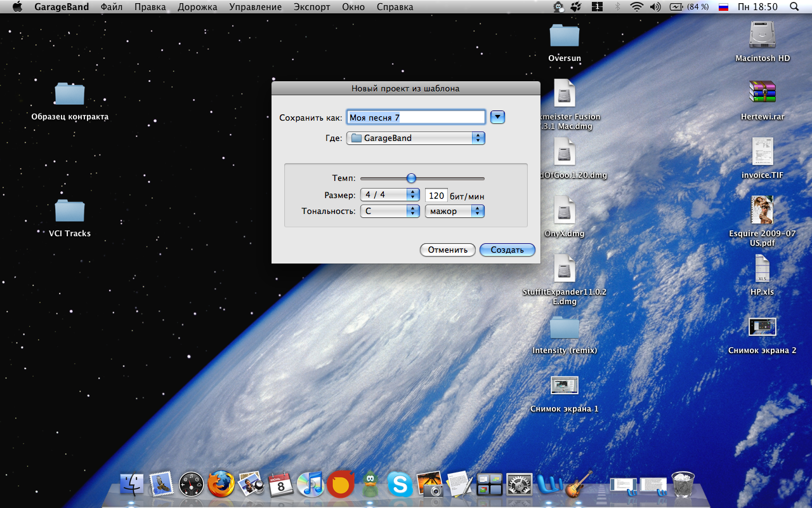Open Adium green duck icon
Viewport: 812px width, 508px height.
tap(370, 485)
